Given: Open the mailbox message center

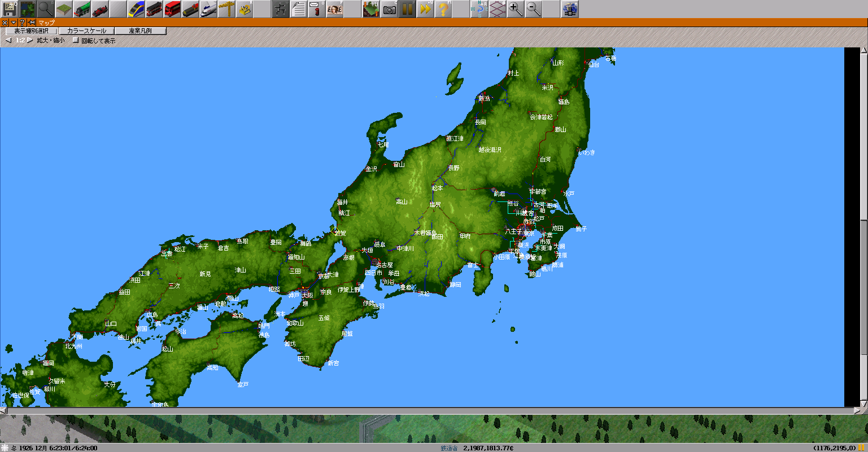Looking at the screenshot, I should coord(316,9).
